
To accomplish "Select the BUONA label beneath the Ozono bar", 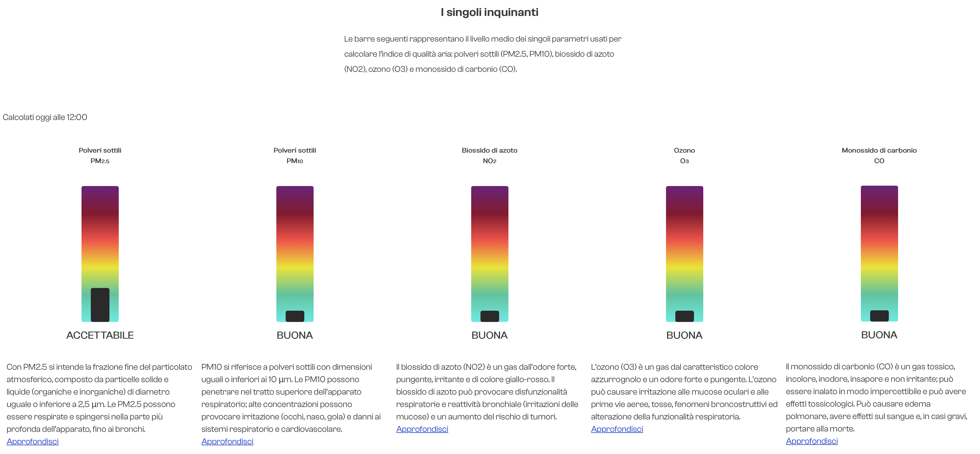I will click(684, 335).
